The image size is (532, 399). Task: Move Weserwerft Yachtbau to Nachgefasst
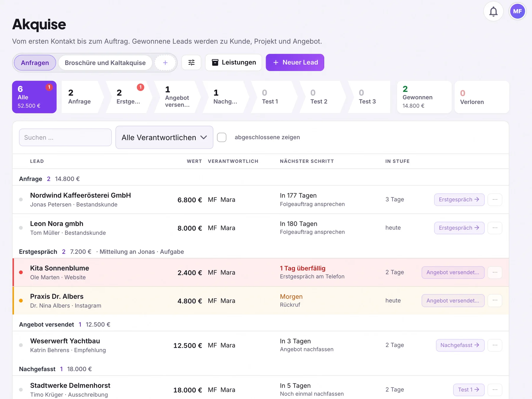pyautogui.click(x=460, y=345)
